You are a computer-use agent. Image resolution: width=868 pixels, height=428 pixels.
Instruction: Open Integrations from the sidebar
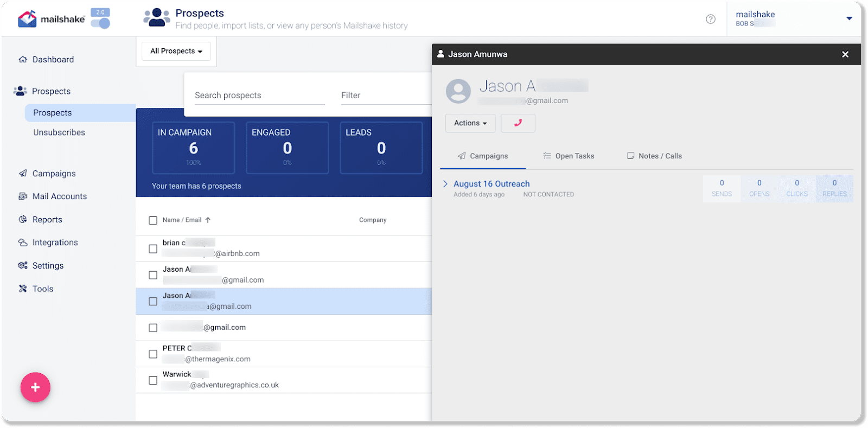55,242
